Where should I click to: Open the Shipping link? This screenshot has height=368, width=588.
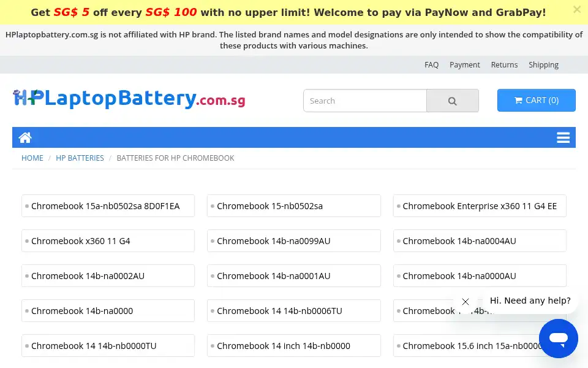tap(543, 64)
